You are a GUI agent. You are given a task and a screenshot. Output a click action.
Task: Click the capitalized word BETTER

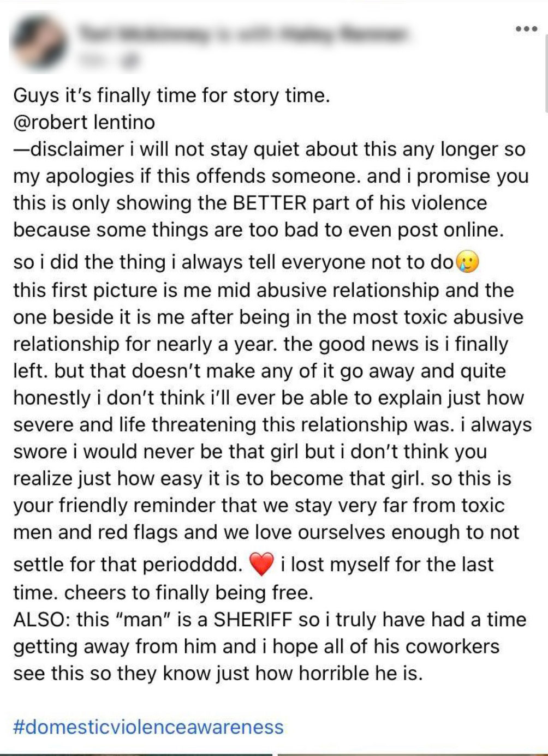point(270,203)
